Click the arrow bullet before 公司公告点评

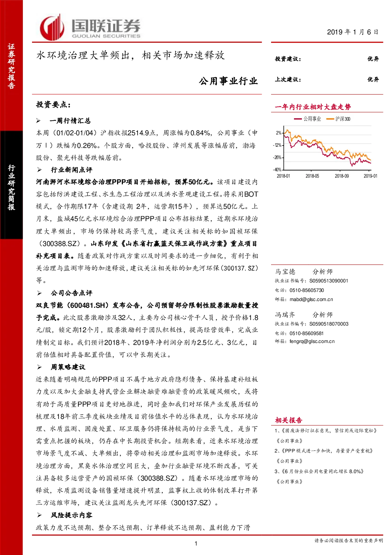39,293
